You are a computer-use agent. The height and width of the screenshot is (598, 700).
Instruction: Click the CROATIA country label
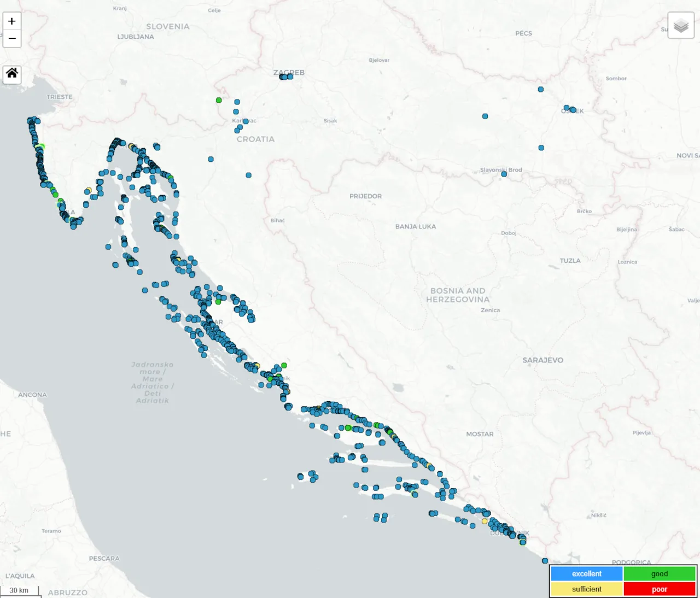pyautogui.click(x=255, y=139)
